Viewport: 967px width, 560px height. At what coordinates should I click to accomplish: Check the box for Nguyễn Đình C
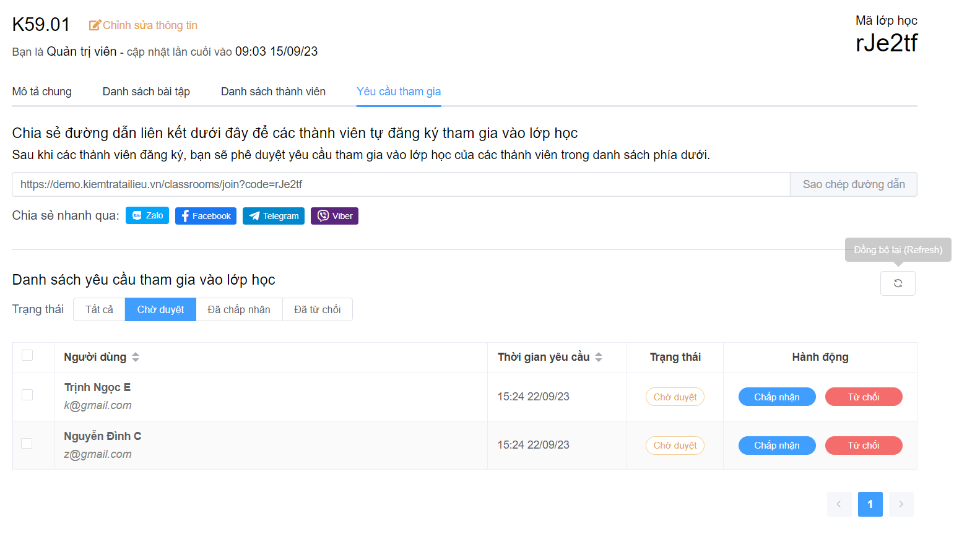27,443
